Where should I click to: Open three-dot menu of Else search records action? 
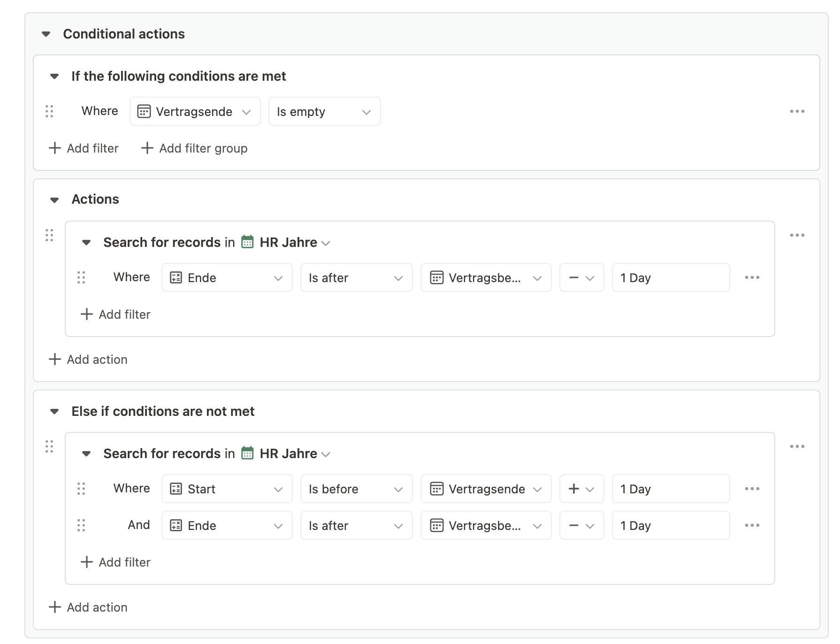[x=797, y=446]
